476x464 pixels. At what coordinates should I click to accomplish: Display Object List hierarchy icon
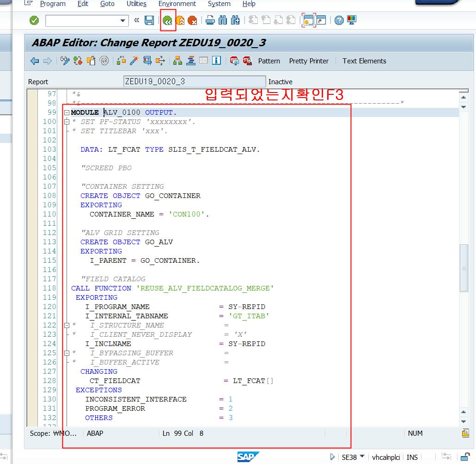tap(177, 61)
